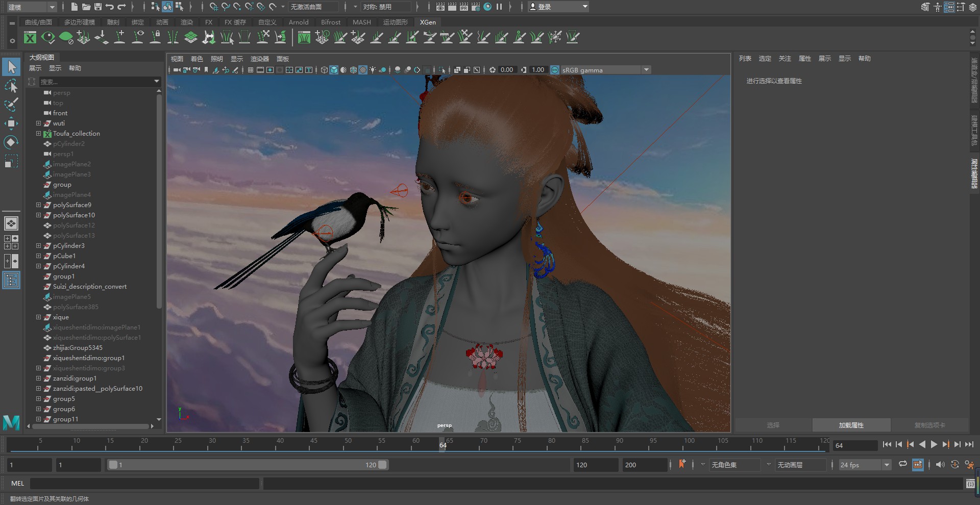Open the sRGB gamma view transform dropdown

click(606, 70)
